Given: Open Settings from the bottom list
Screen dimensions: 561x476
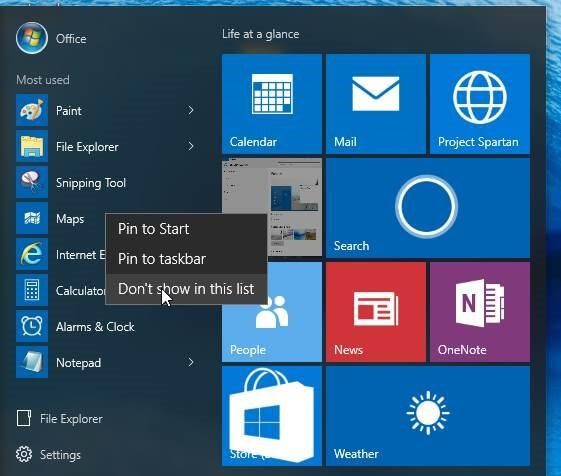Looking at the screenshot, I should (60, 455).
